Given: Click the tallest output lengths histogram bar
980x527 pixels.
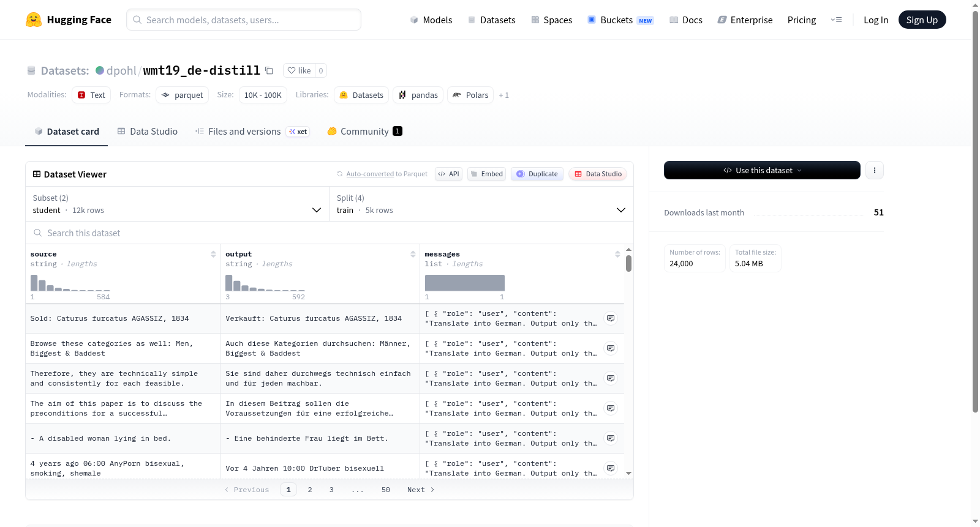Looking at the screenshot, I should [229, 283].
